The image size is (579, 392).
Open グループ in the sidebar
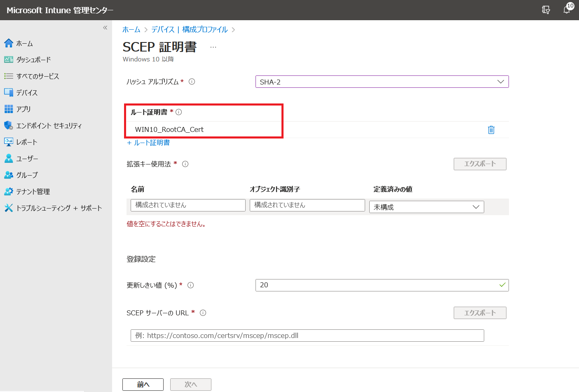tap(27, 175)
